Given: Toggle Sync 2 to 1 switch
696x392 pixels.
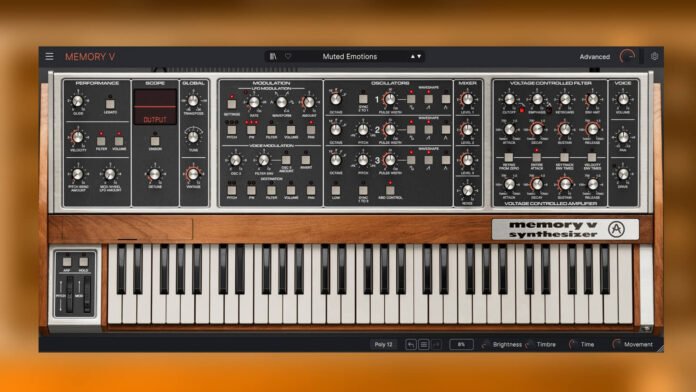Looking at the screenshot, I should 363,99.
